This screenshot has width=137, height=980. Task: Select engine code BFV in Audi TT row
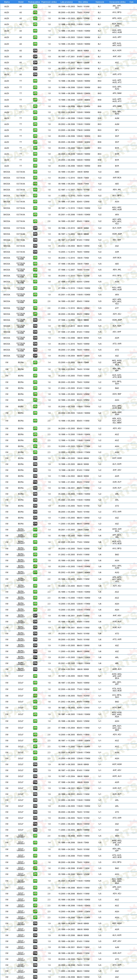pos(117,130)
